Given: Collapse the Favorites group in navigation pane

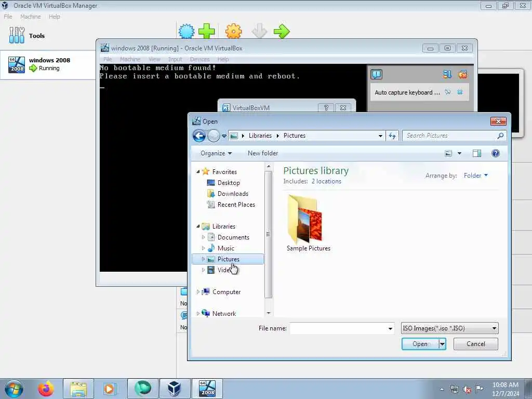Looking at the screenshot, I should click(x=198, y=171).
